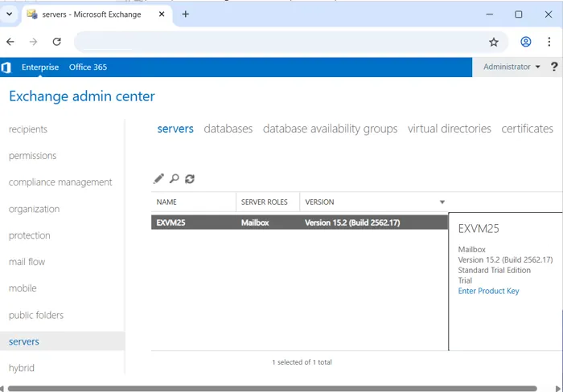563x392 pixels.
Task: Select the EXVM25 server row name
Action: pyautogui.click(x=171, y=223)
